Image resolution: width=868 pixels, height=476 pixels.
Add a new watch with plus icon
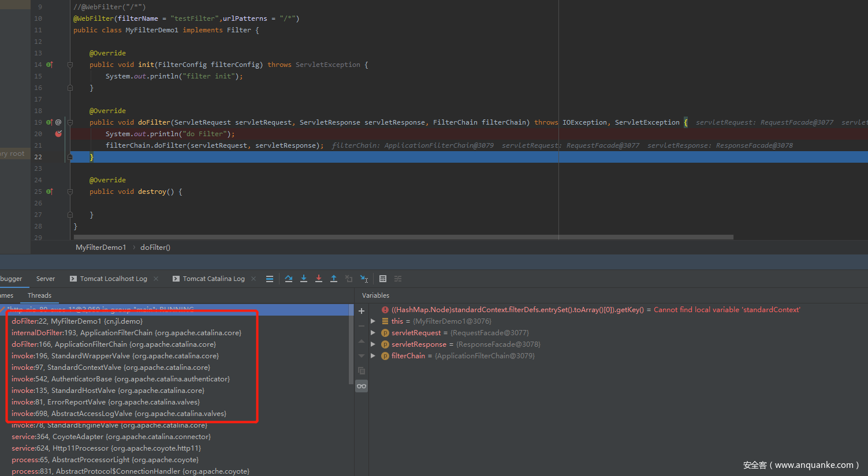[362, 311]
